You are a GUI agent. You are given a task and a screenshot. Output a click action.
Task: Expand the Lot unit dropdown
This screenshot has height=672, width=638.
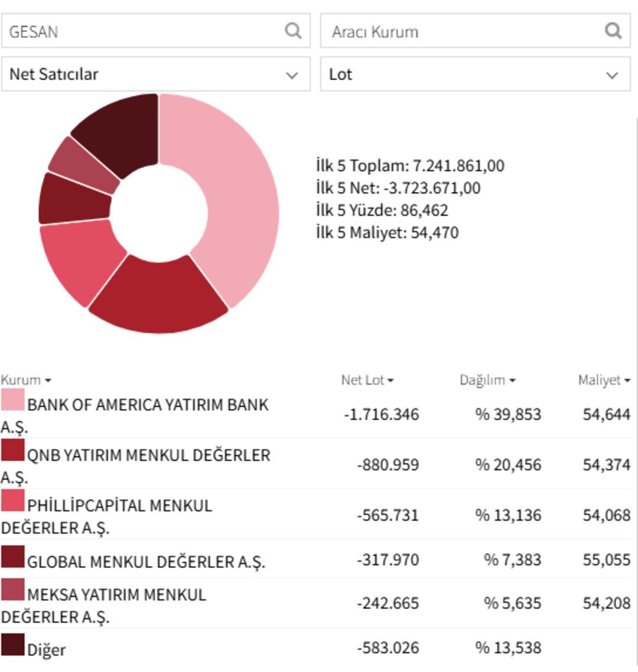point(475,74)
